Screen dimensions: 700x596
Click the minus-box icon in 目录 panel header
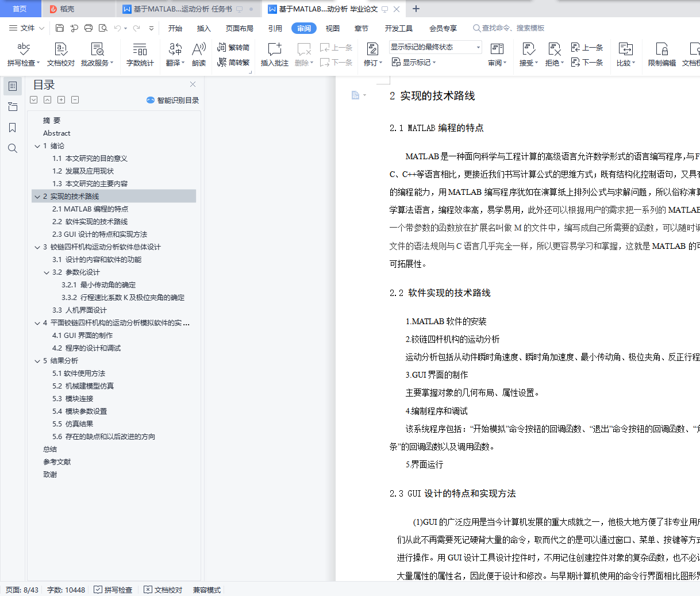75,100
